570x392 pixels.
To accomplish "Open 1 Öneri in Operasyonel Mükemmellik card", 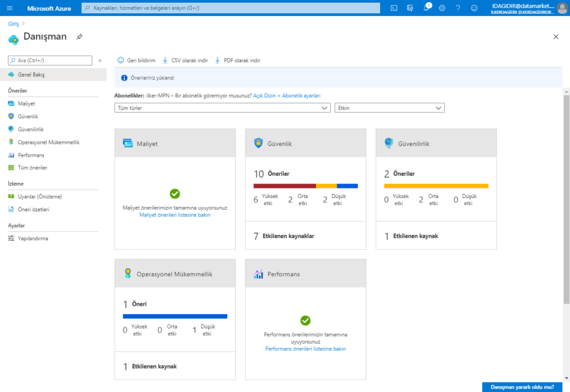I will [x=135, y=304].
